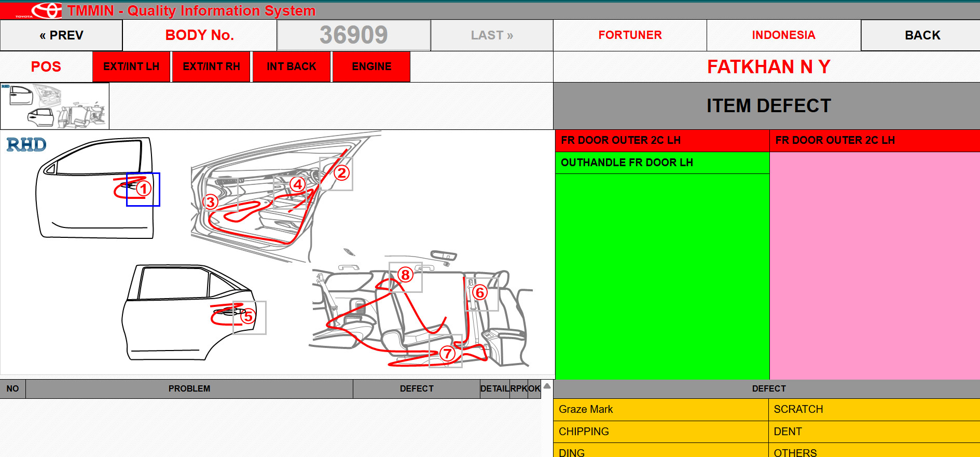Click the body number field 36909
The width and height of the screenshot is (980, 457).
coord(354,35)
